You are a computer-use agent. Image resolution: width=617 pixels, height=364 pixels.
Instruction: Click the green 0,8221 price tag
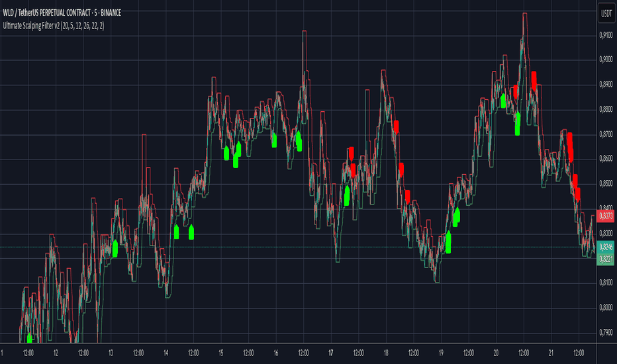[x=606, y=259]
